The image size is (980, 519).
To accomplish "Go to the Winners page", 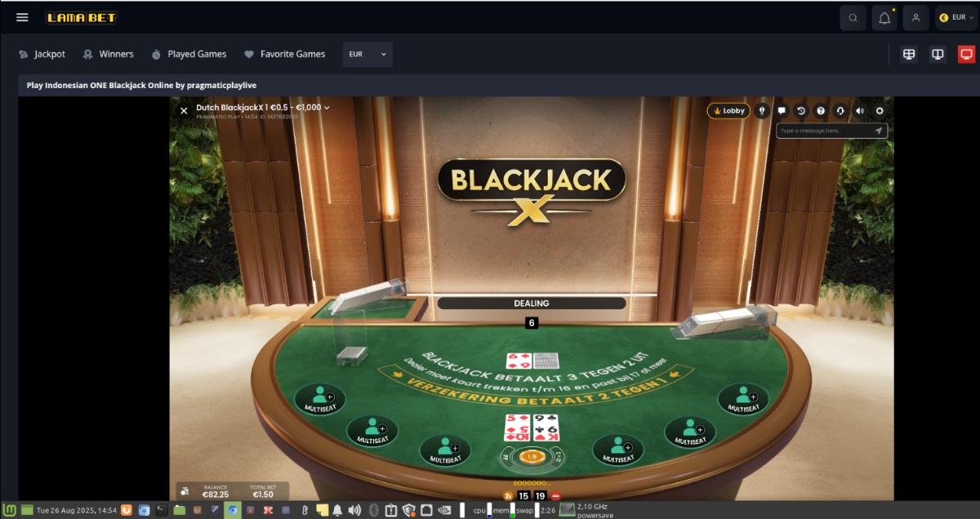I will point(108,55).
